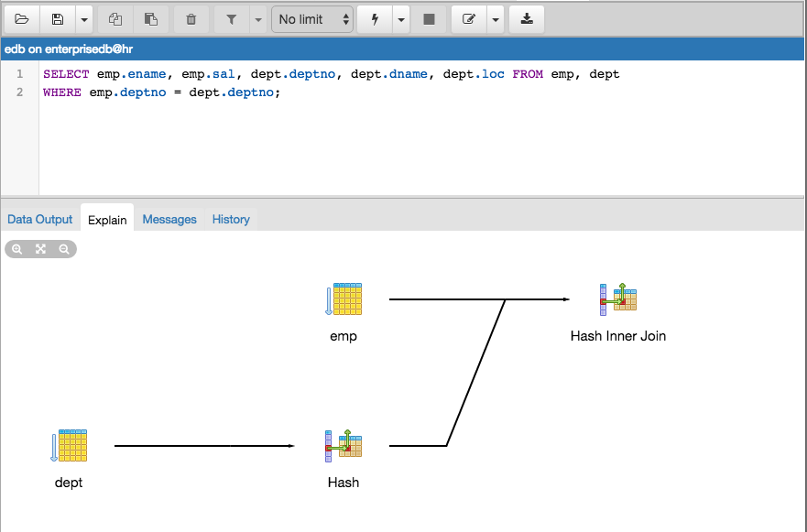Click the Copy icon in the toolbar
Viewport: 807px width, 532px height.
click(x=115, y=19)
